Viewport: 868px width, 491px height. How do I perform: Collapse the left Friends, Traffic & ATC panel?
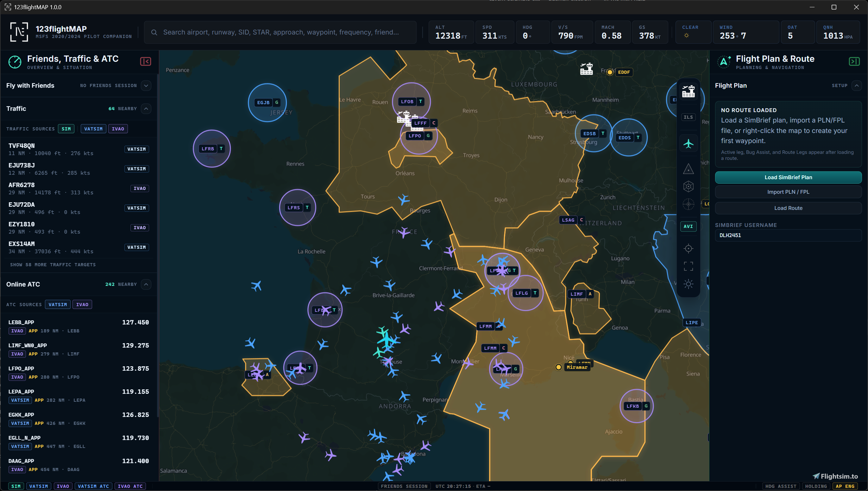pos(145,61)
